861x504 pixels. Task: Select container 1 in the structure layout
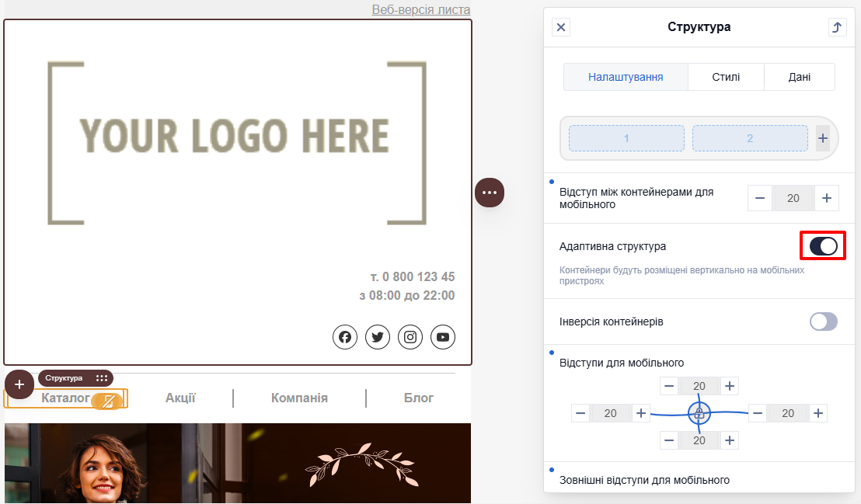click(x=626, y=138)
